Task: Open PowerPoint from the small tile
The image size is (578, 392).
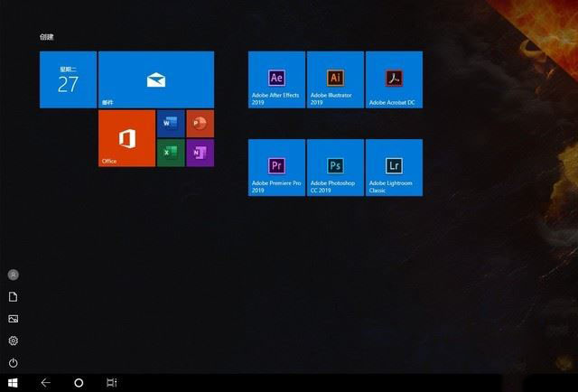Action: [x=200, y=124]
